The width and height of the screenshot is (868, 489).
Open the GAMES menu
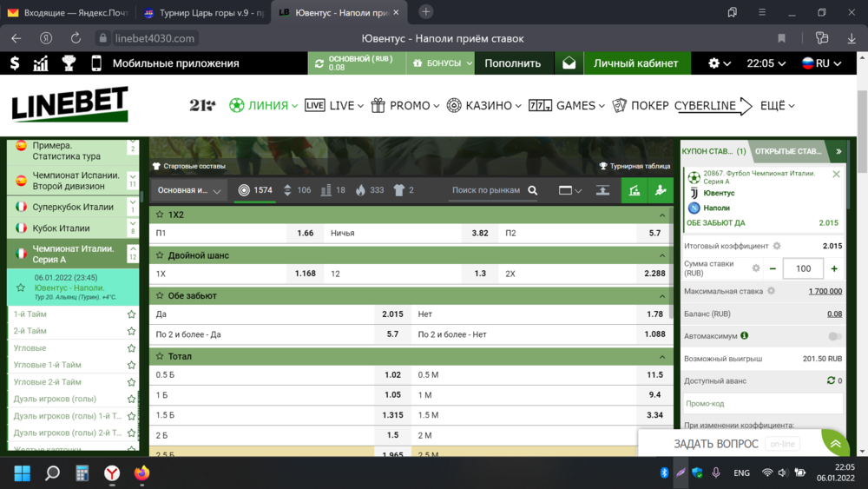tap(566, 105)
